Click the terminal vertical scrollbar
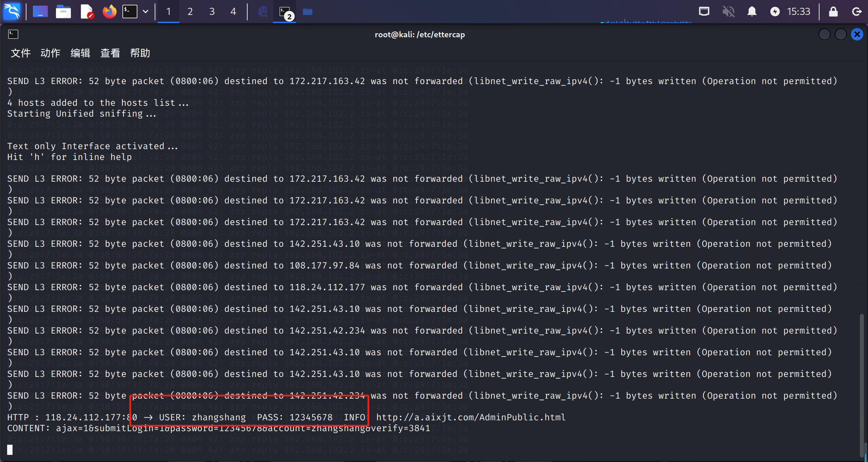The height and width of the screenshot is (462, 868). click(x=862, y=383)
